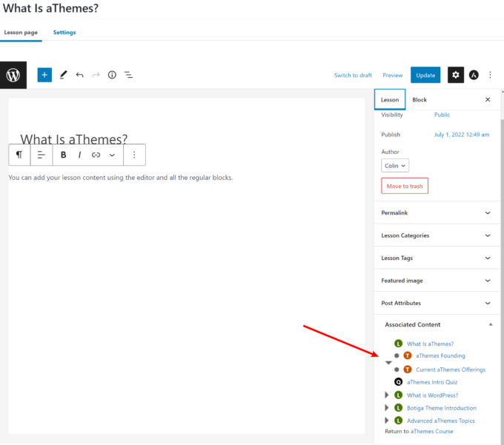This screenshot has width=504, height=445.
Task: Click the paragraph block type icon
Action: point(19,155)
